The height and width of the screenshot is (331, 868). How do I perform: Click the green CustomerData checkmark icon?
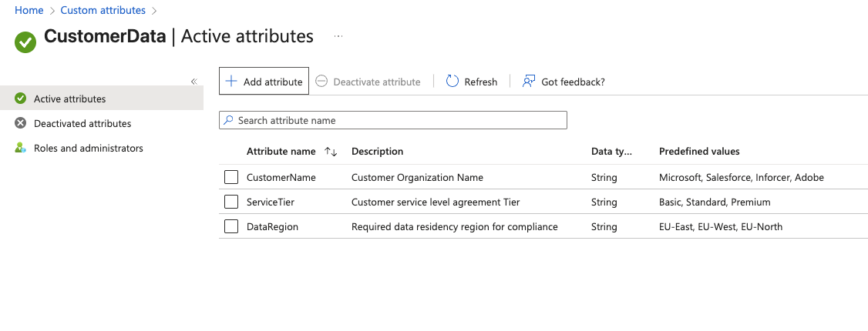click(25, 42)
